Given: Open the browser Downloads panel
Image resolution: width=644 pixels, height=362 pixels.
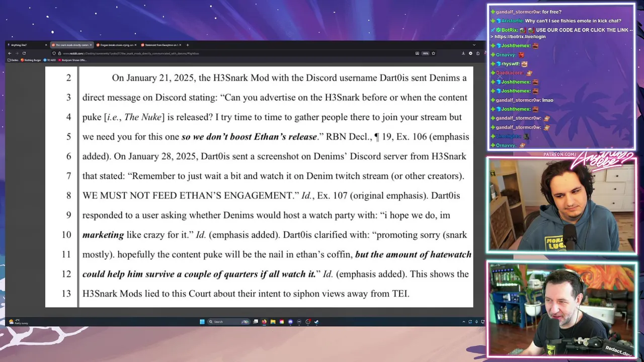Looking at the screenshot, I should [x=463, y=53].
